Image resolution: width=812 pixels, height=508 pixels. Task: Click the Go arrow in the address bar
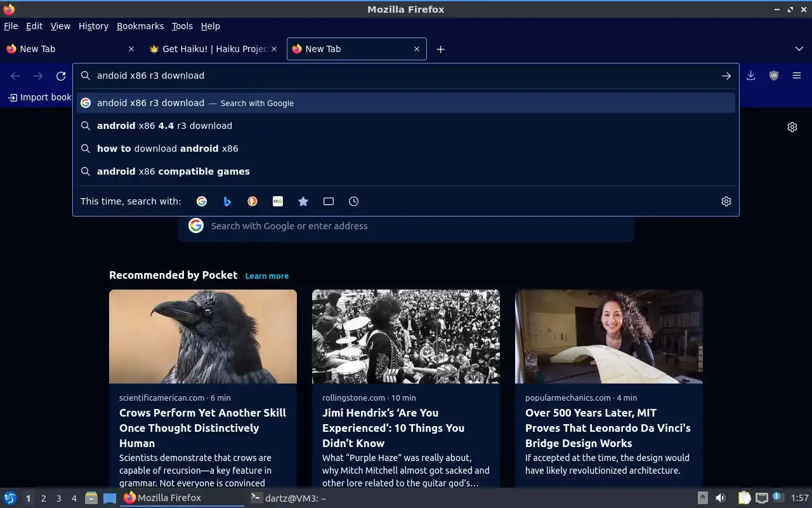(726, 76)
